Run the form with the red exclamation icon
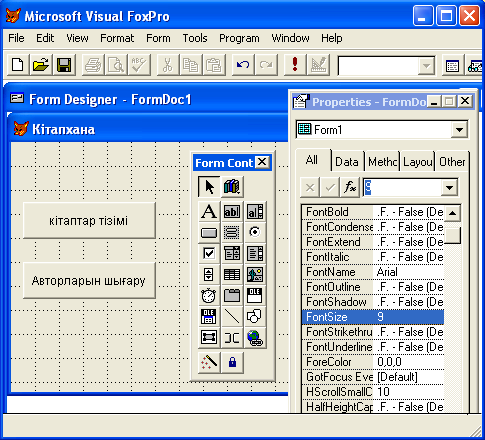The image size is (485, 440). point(295,65)
